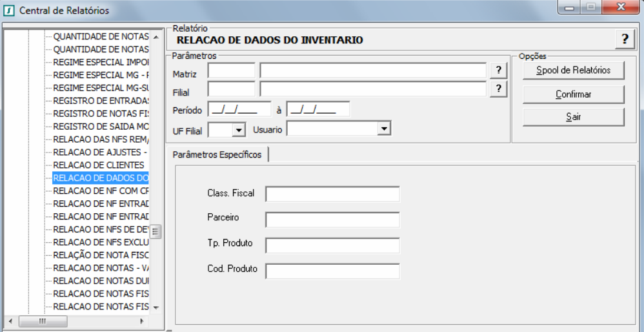Image resolution: width=644 pixels, height=332 pixels.
Task: Select highlighted RELACAO DE DADOS DO report
Action: [101, 178]
